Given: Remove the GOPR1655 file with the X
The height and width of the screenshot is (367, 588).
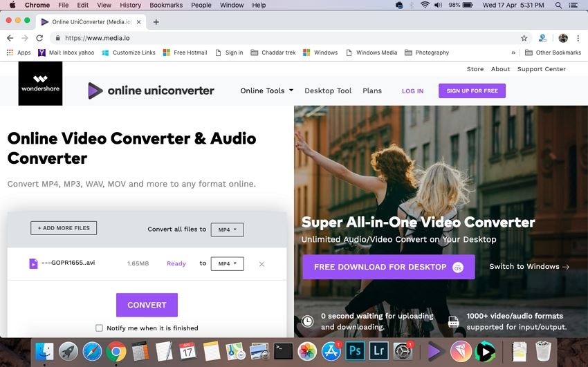Looking at the screenshot, I should point(261,264).
